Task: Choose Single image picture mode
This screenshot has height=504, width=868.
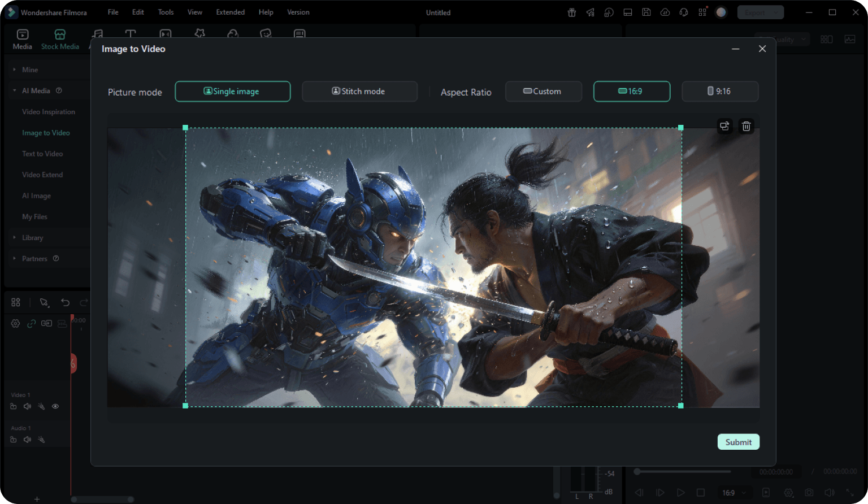Action: 233,92
